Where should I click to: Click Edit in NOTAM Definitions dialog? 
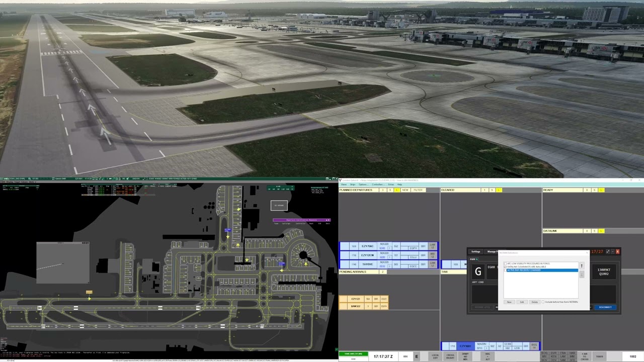(522, 302)
